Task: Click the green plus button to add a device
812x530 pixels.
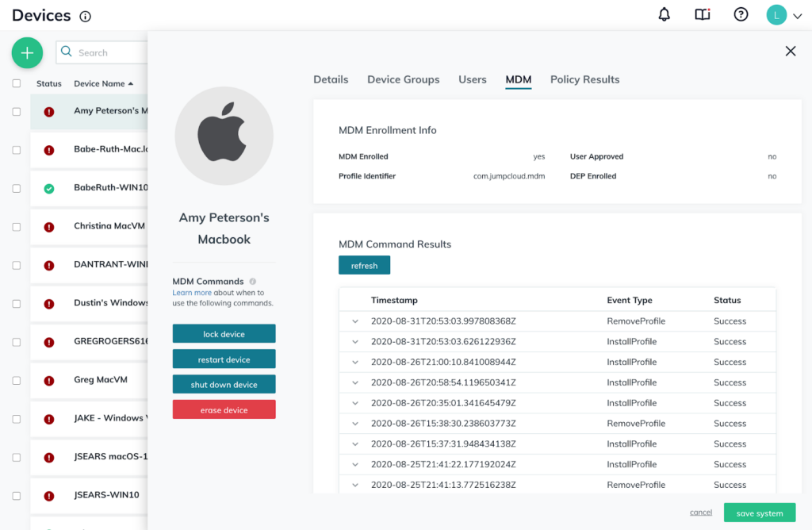Action: [x=27, y=52]
